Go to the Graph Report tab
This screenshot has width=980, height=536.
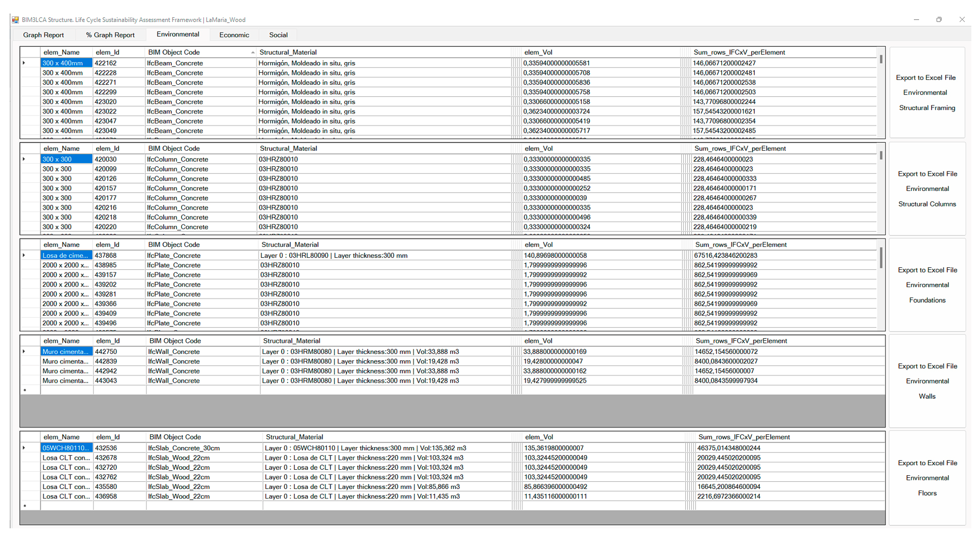[43, 35]
